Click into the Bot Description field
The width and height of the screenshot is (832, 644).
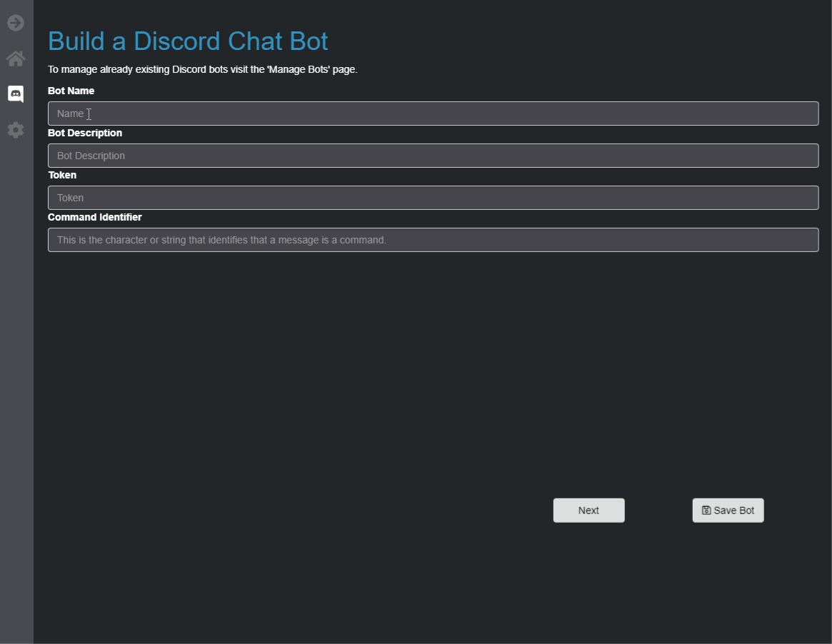[433, 156]
